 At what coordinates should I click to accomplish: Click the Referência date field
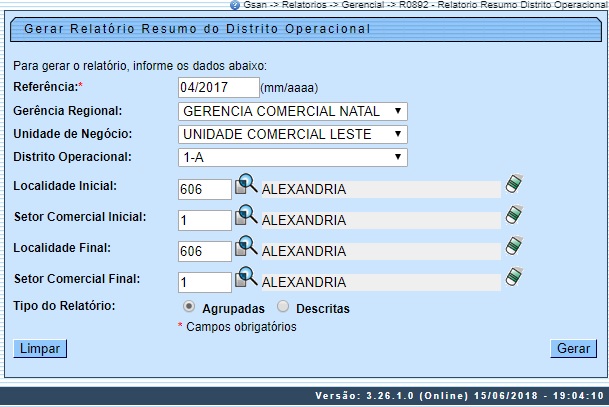tap(218, 88)
